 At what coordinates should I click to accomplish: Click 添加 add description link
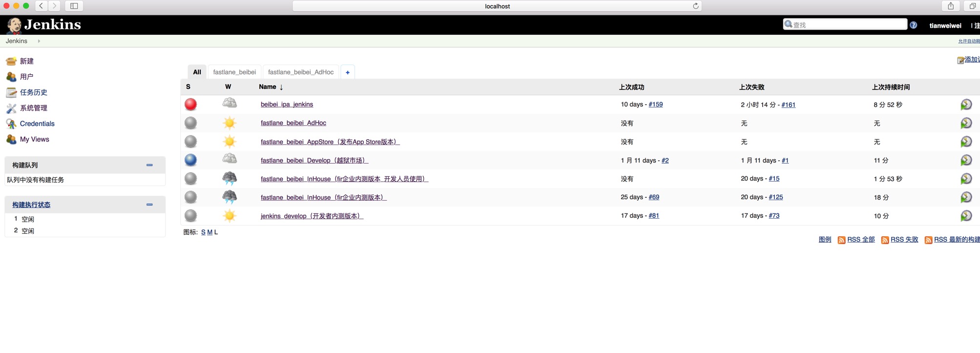point(971,60)
